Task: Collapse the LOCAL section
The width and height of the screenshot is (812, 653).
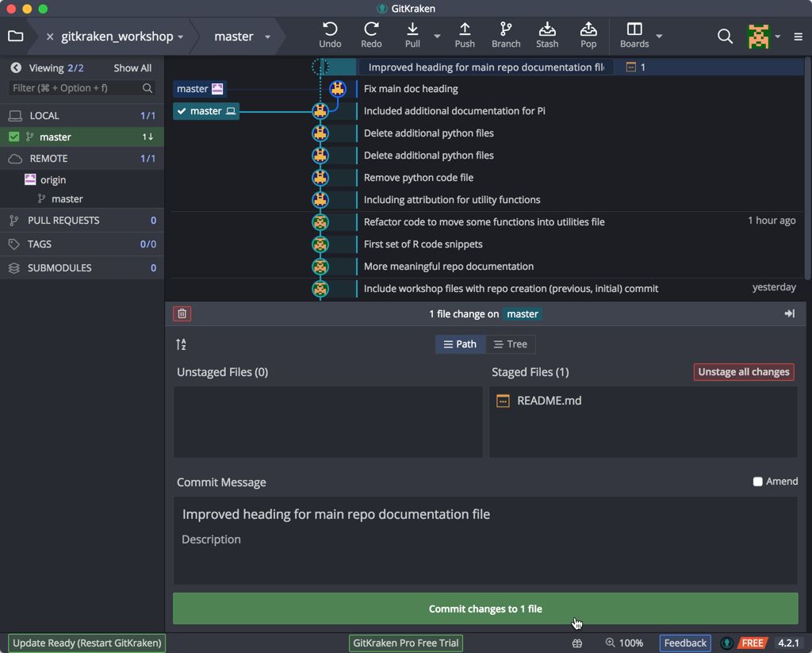Action: (x=82, y=116)
